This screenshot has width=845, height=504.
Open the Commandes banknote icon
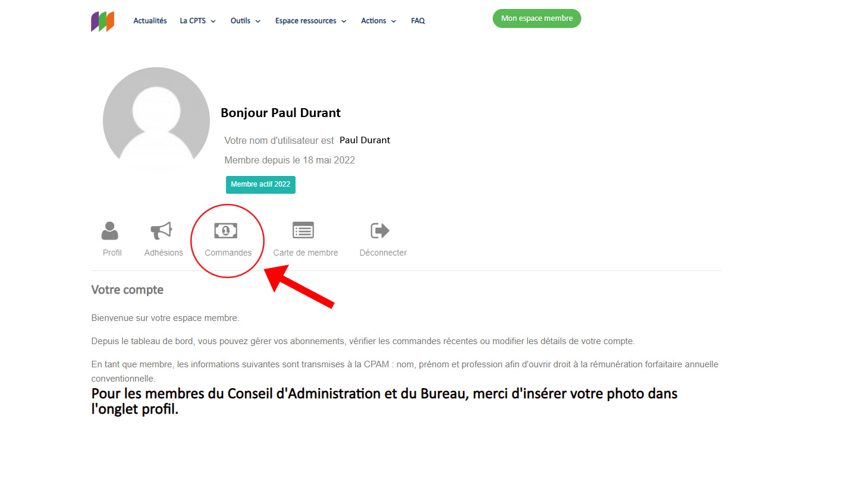point(226,230)
